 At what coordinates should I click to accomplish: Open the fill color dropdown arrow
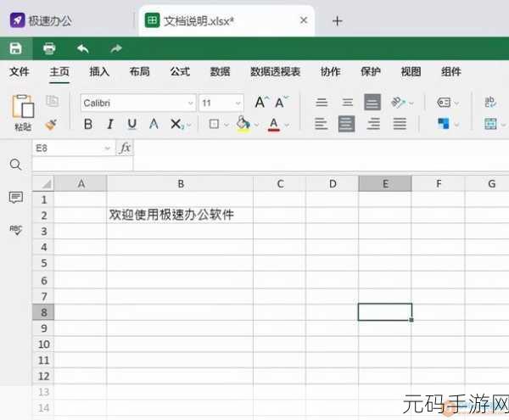pyautogui.click(x=256, y=125)
